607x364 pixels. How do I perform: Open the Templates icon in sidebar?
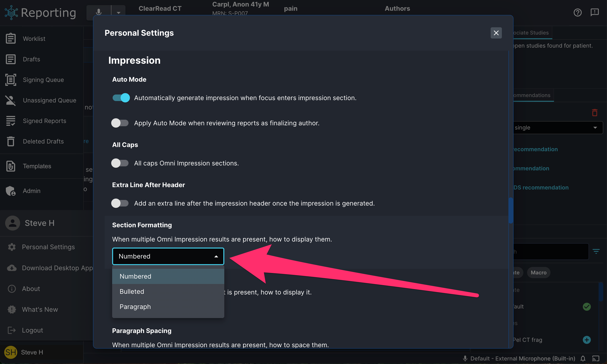click(x=11, y=166)
